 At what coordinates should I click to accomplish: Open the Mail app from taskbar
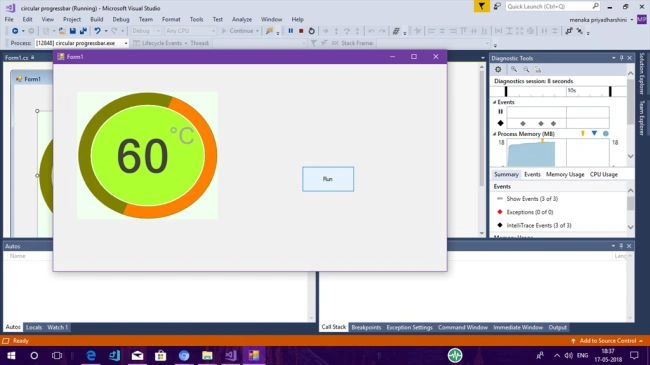click(x=137, y=355)
